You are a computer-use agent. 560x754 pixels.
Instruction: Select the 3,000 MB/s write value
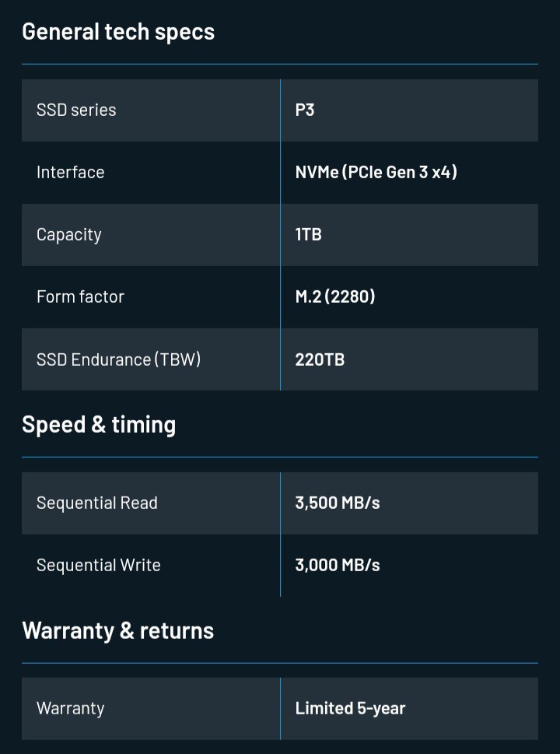coord(338,565)
